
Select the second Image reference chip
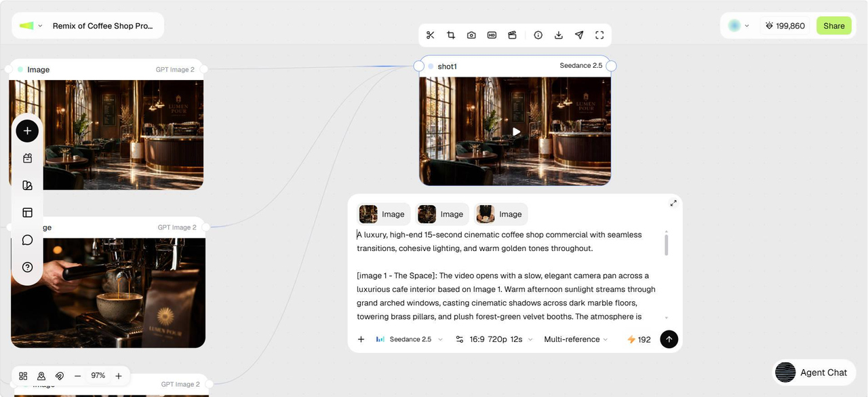pyautogui.click(x=443, y=214)
